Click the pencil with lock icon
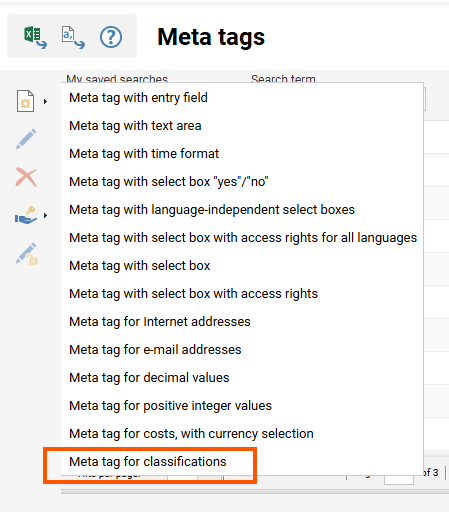The image size is (449, 512). coord(27,254)
